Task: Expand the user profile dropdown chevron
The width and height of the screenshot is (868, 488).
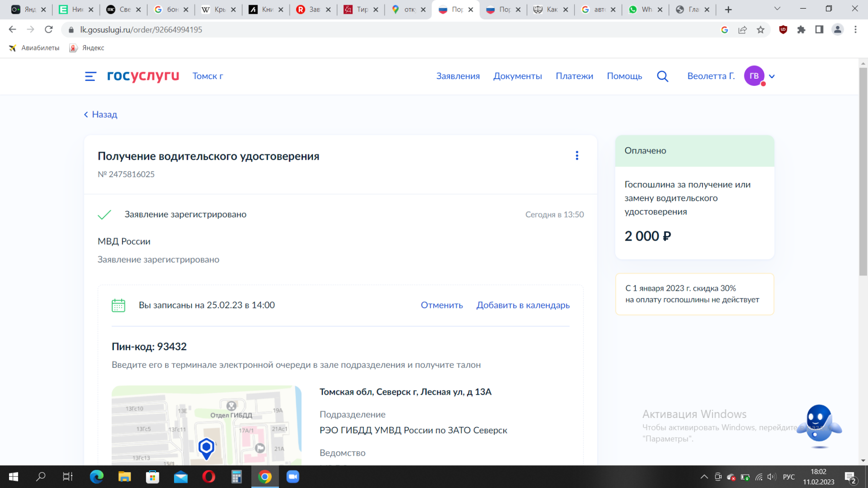Action: click(x=772, y=76)
